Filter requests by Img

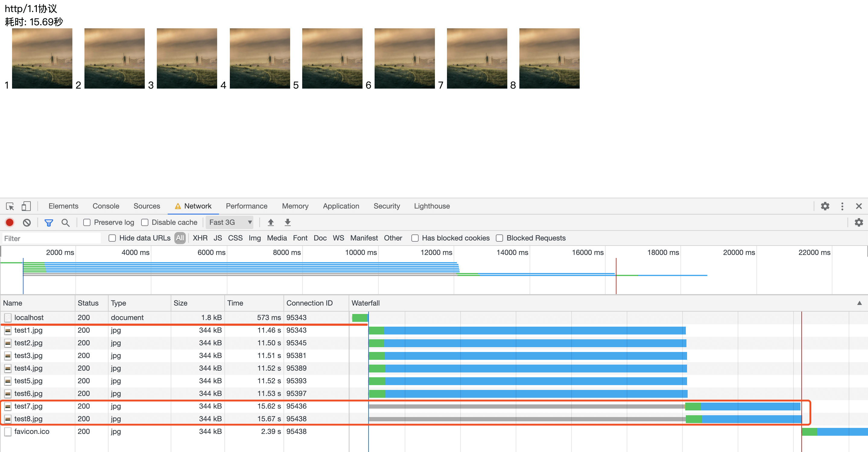pos(255,238)
